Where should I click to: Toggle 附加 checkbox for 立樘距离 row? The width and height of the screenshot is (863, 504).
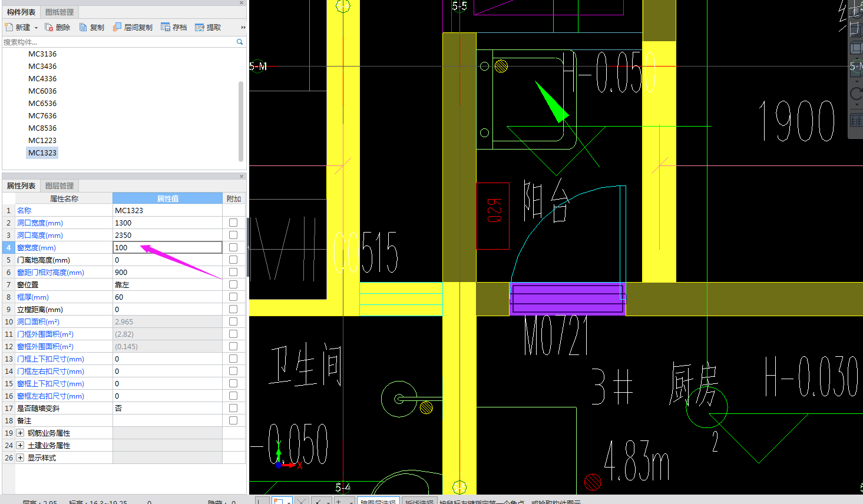233,309
